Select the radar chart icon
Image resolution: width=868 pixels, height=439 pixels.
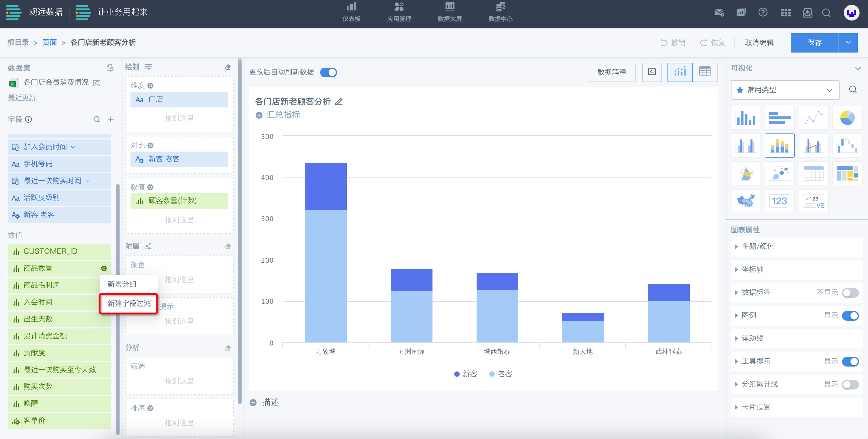[746, 174]
